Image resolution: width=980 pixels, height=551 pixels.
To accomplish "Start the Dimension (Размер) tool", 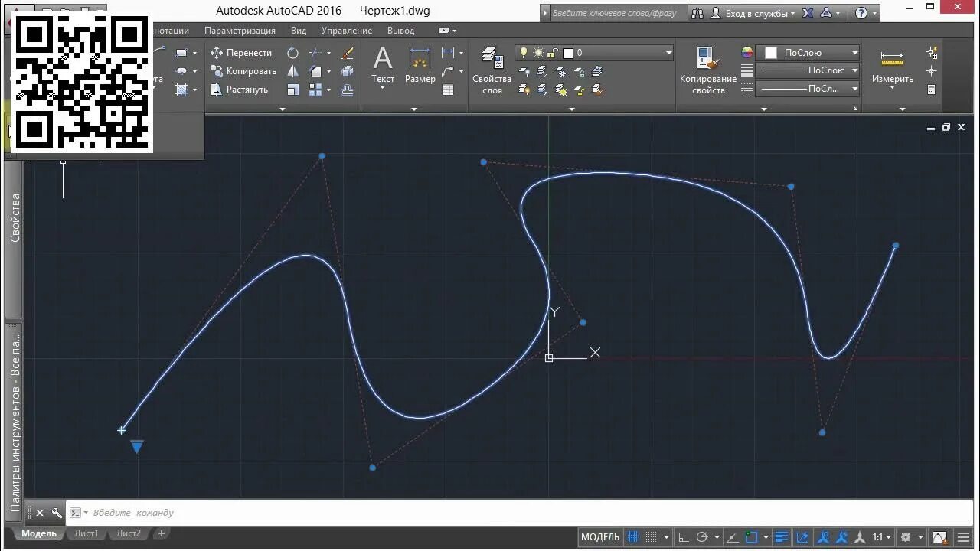I will [420, 64].
